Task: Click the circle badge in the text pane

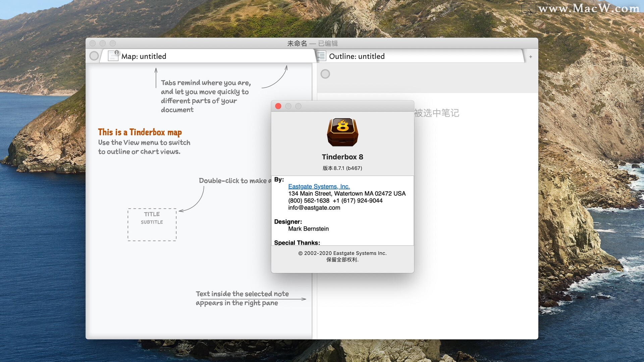Action: [325, 74]
